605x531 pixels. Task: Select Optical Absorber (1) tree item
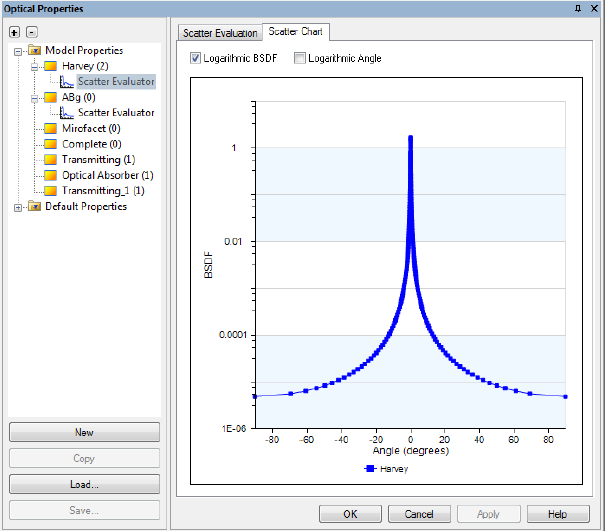(108, 175)
